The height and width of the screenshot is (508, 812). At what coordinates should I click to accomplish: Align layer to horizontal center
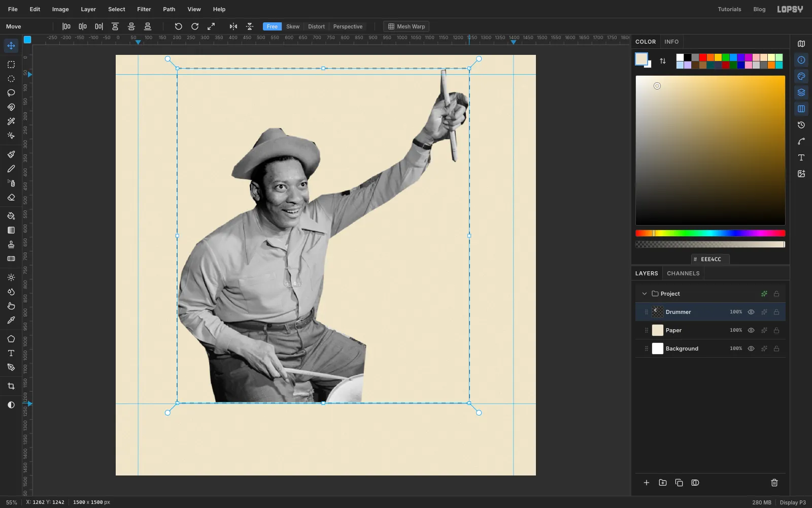click(83, 26)
